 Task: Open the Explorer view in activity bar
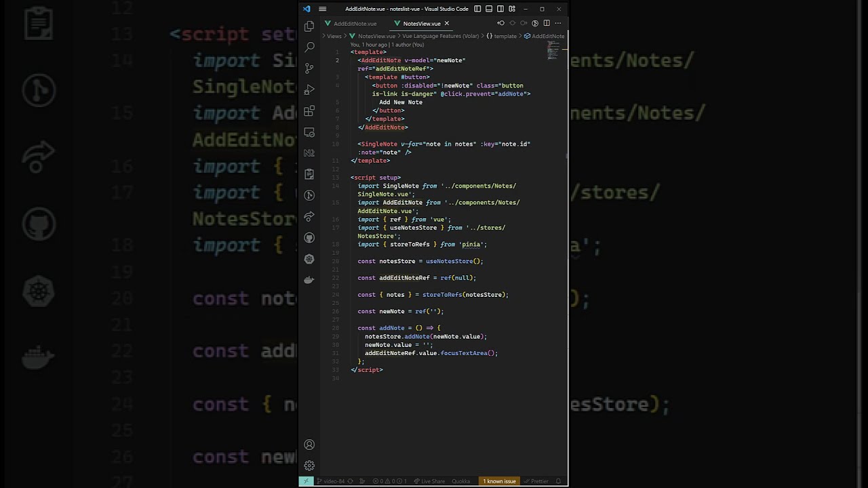coord(309,26)
